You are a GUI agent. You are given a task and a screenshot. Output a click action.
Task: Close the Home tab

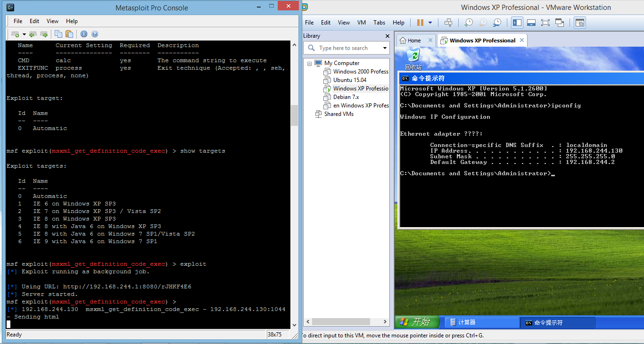pos(430,41)
